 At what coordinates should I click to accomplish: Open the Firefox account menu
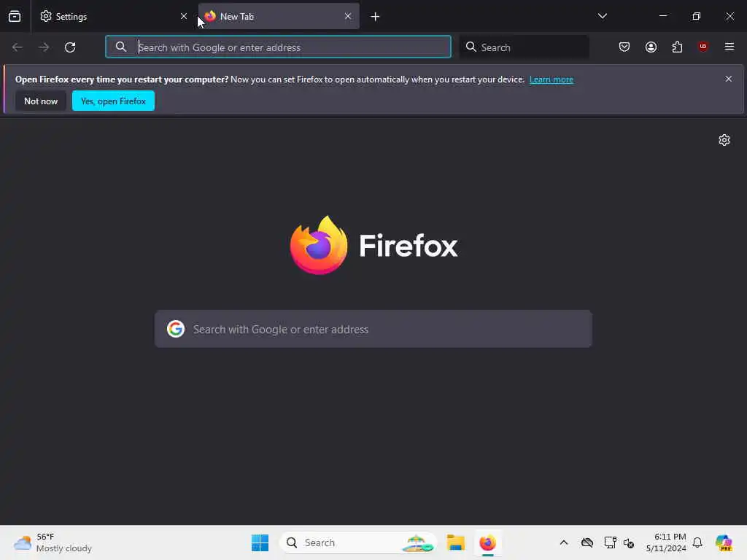(x=651, y=47)
